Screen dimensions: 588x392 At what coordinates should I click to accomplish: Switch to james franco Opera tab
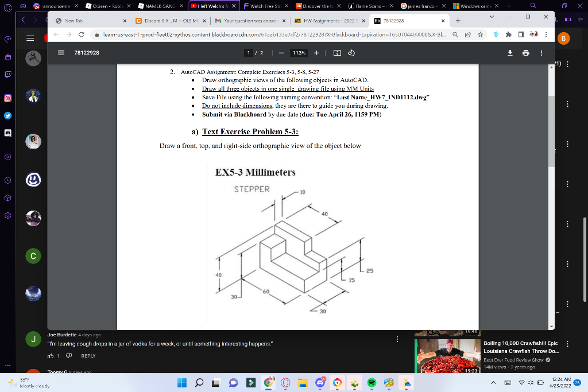point(423,6)
